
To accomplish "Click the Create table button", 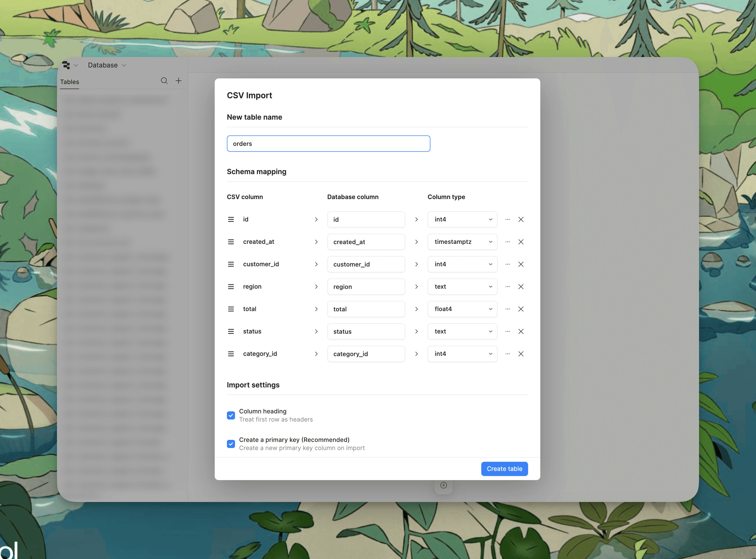I will tap(504, 469).
